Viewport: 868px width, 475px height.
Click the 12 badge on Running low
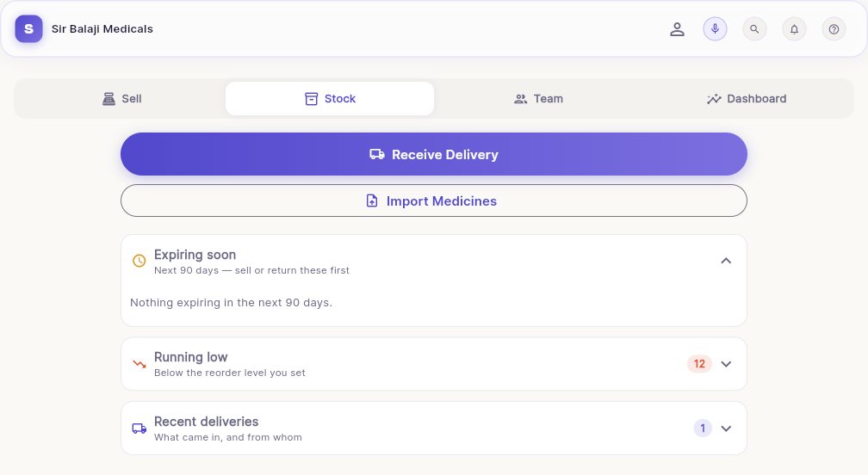pyautogui.click(x=700, y=364)
